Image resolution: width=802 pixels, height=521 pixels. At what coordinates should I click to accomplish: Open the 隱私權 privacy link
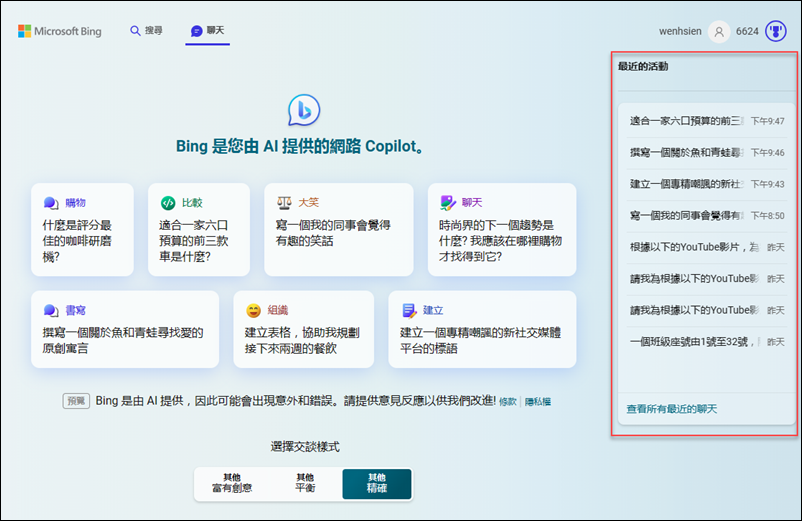point(538,402)
